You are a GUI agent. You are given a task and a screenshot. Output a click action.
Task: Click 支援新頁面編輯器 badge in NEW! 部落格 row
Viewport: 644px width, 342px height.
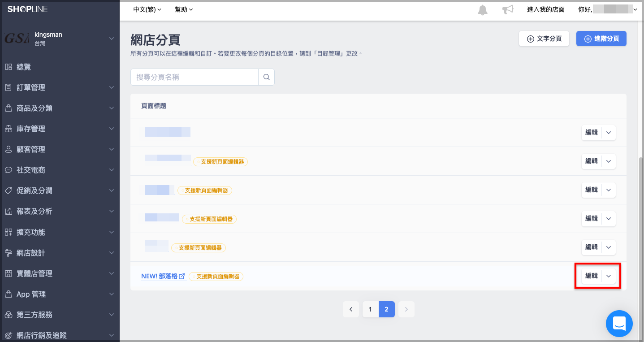pos(216,277)
